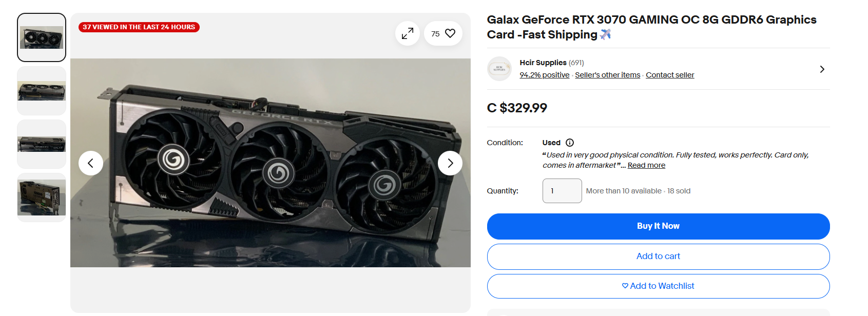Viewport: 868px width, 316px height.
Task: Open full-screen image gallery with expand icon
Action: tap(408, 33)
